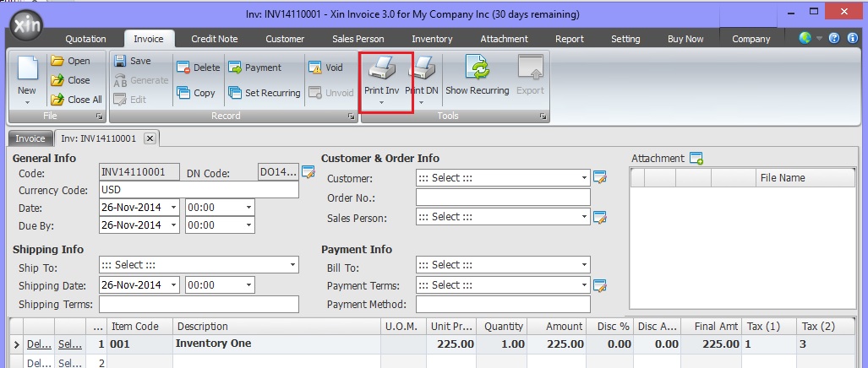The width and height of the screenshot is (868, 368).
Task: Open the Customer ribbon tab
Action: [285, 39]
